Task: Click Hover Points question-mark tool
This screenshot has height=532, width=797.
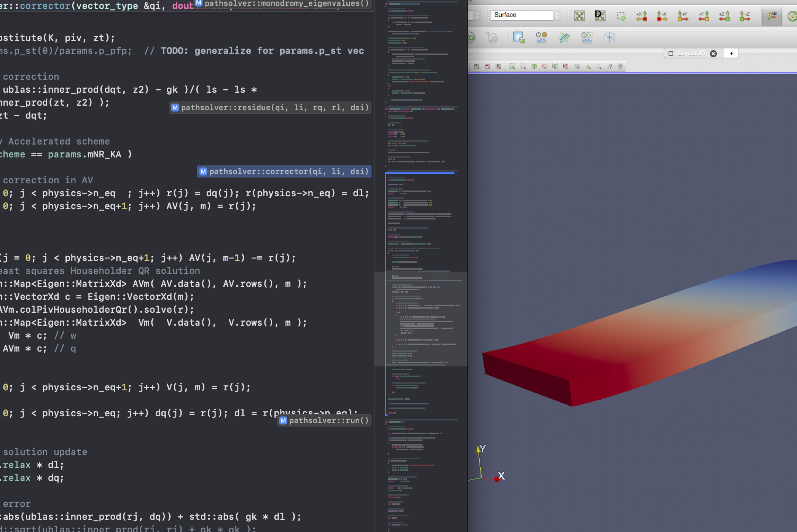Action: click(x=610, y=66)
